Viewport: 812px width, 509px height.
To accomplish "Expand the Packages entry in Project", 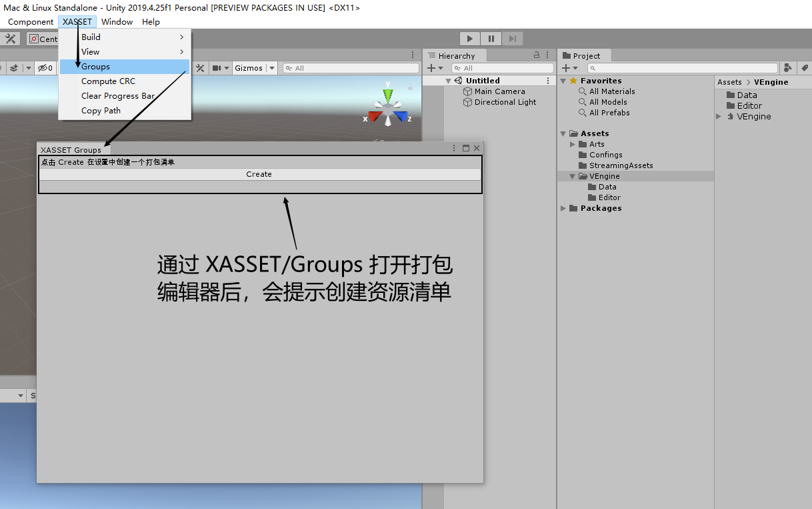I will 563,207.
